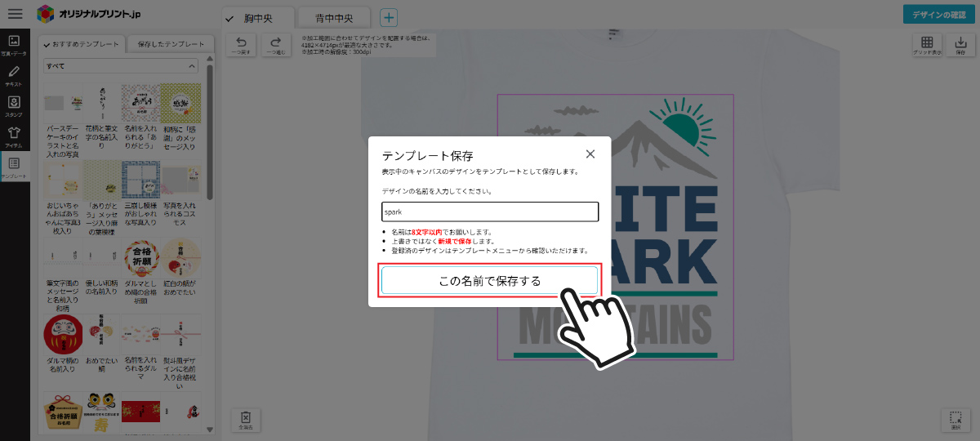Expand the すべて category dropdown
Image resolution: width=980 pixels, height=441 pixels.
click(120, 65)
